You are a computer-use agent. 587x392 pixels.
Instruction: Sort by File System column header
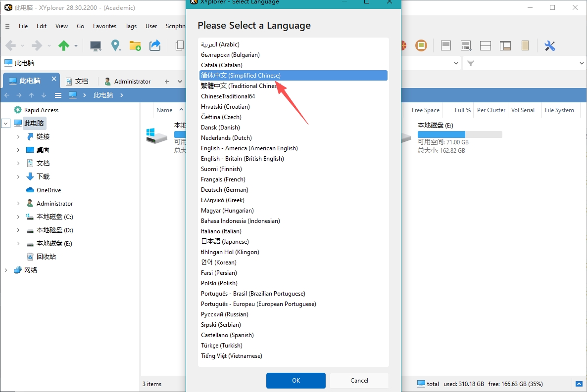(x=559, y=110)
